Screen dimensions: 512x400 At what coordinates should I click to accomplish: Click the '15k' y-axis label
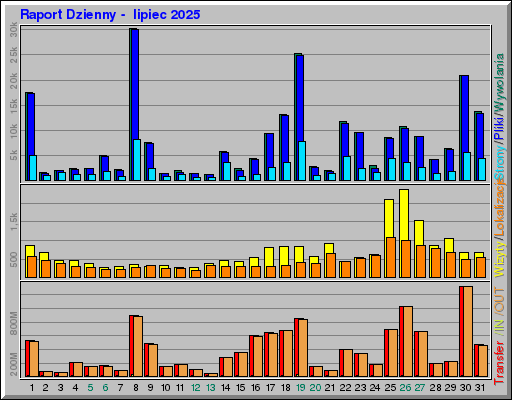(13, 106)
